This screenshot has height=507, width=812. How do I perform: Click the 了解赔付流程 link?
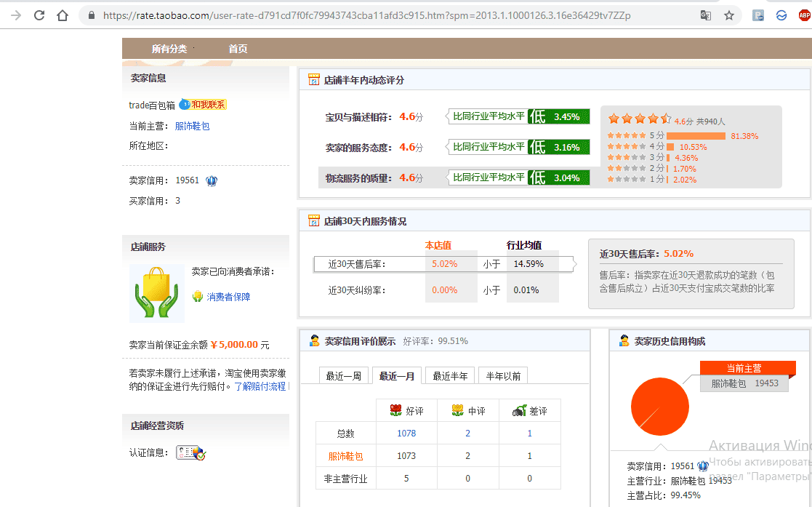click(260, 386)
